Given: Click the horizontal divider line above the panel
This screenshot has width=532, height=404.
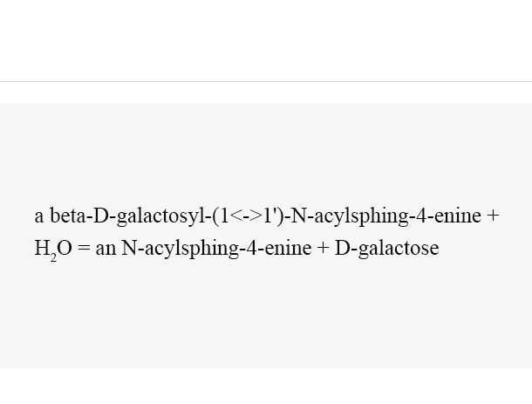Looking at the screenshot, I should point(266,81).
